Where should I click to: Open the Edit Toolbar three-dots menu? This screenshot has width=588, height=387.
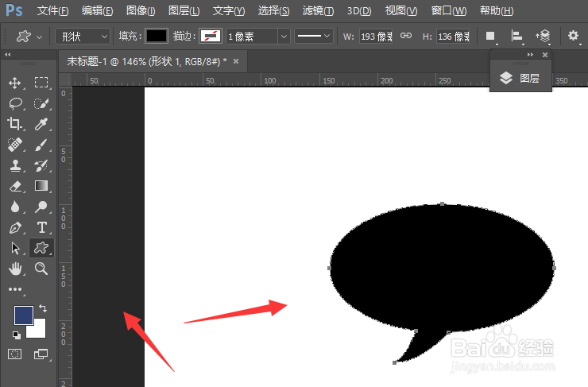click(15, 289)
